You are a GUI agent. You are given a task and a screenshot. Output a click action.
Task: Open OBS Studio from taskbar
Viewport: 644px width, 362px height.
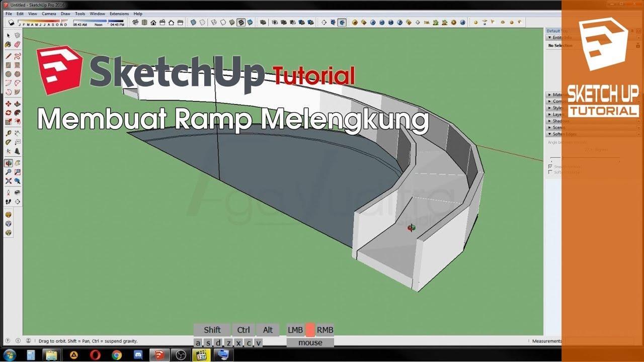point(181,355)
